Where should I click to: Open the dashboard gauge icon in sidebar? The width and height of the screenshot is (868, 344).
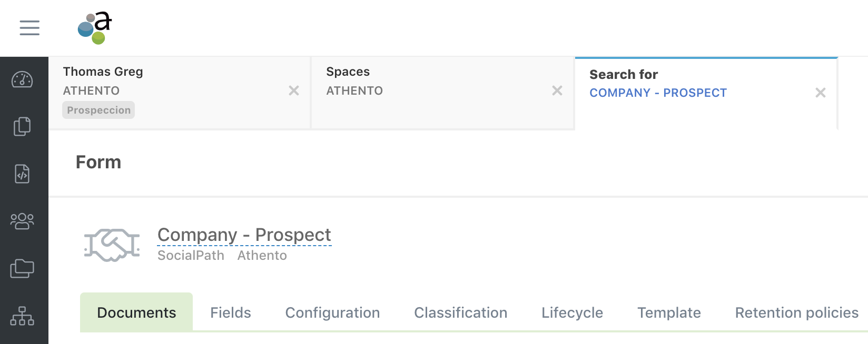[22, 79]
